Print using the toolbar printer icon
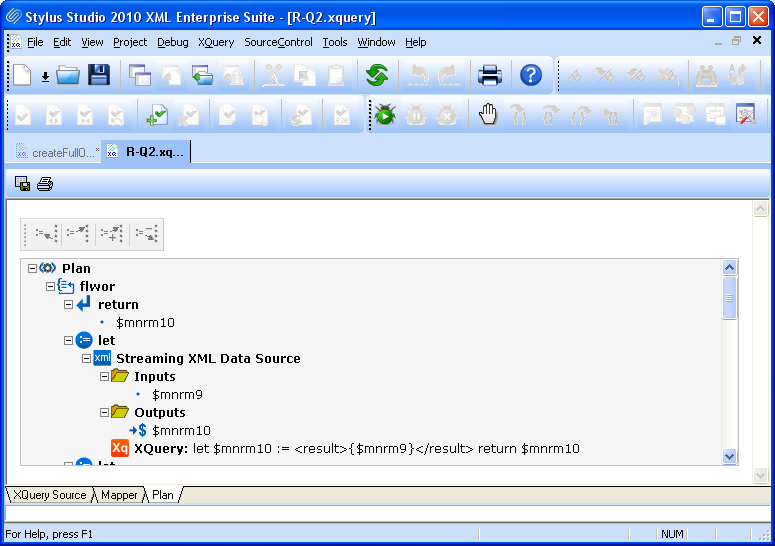Screen dimensions: 775x546 tap(490, 76)
